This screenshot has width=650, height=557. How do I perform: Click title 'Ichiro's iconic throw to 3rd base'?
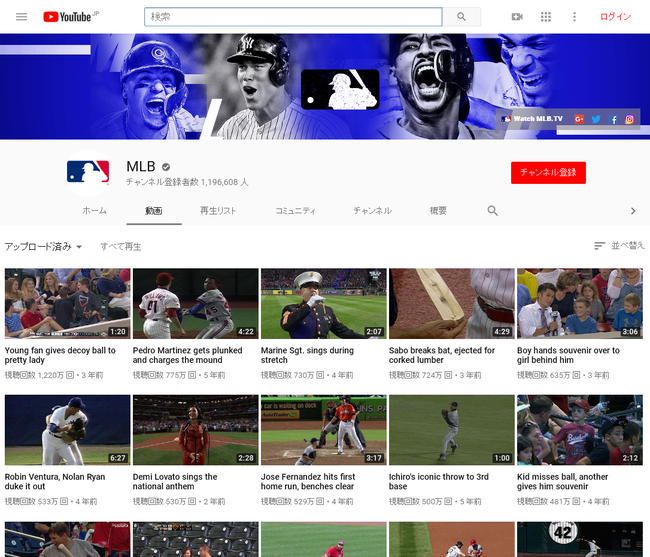(439, 482)
